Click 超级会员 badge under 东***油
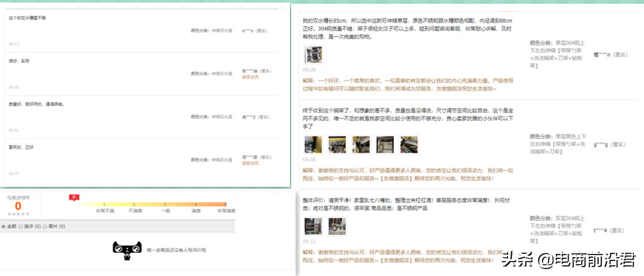The height and width of the screenshot is (276, 644). (x=250, y=77)
